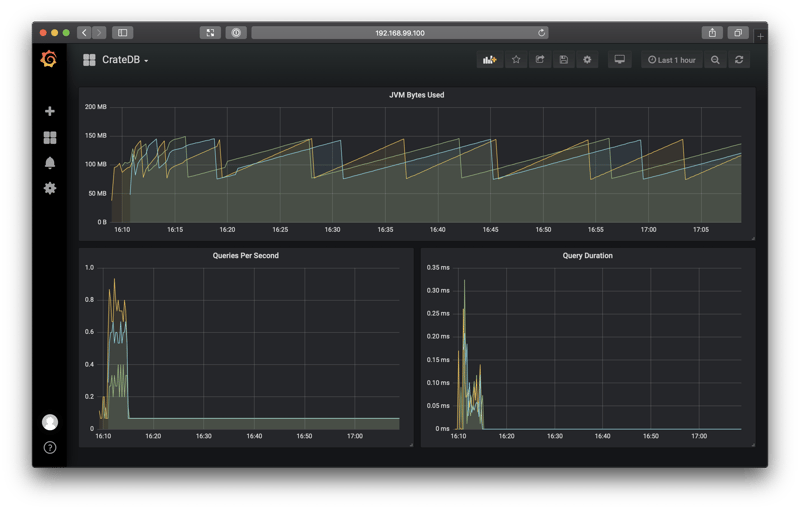
Task: Click the address bar showing 192.168.99.100
Action: pyautogui.click(x=400, y=33)
